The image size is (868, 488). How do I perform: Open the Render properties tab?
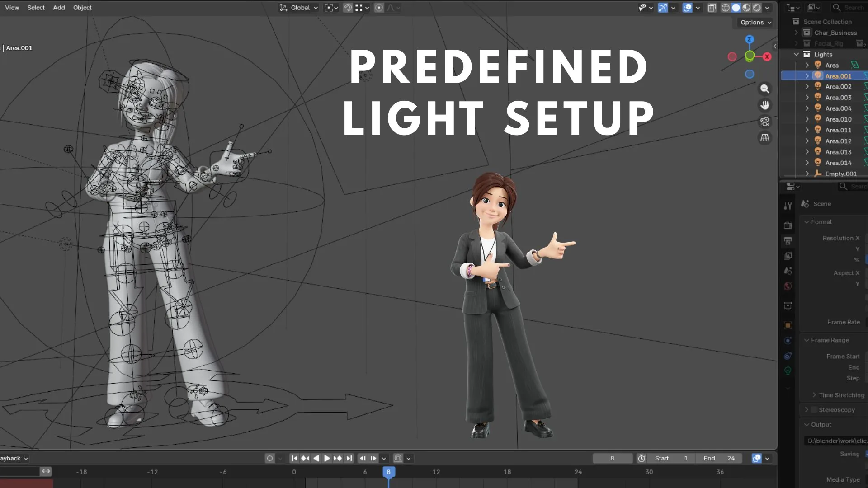tap(788, 225)
